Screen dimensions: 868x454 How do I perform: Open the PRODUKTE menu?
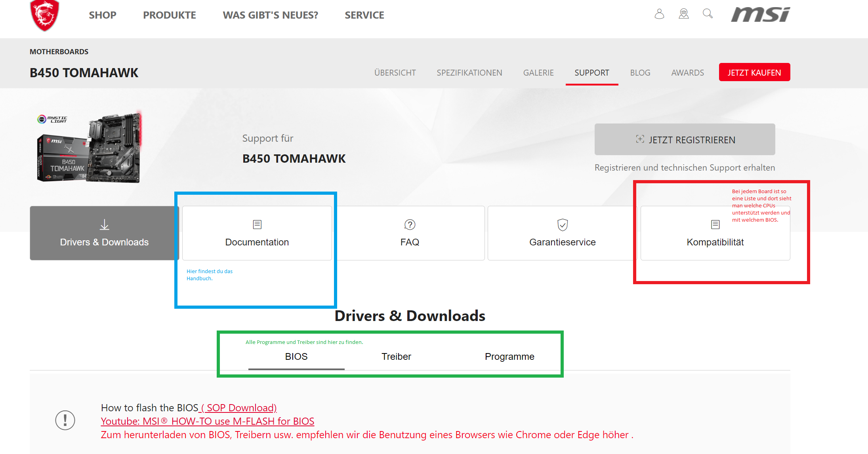click(170, 15)
